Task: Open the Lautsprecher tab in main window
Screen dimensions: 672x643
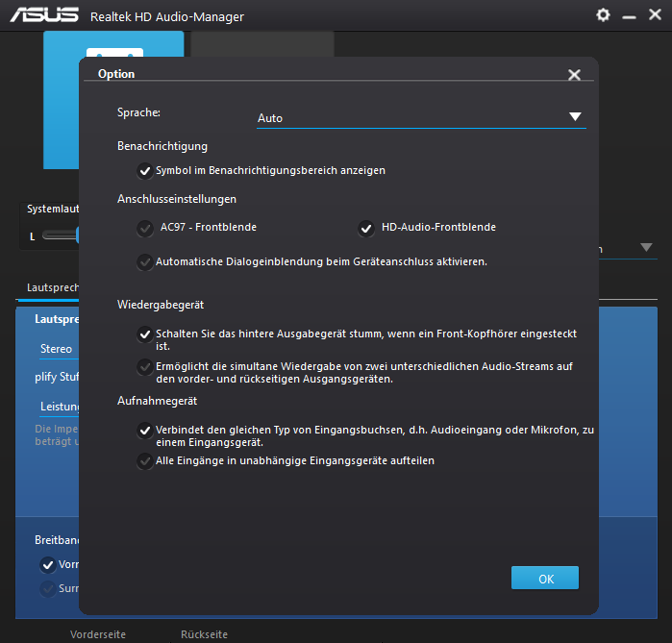Action: [52, 287]
